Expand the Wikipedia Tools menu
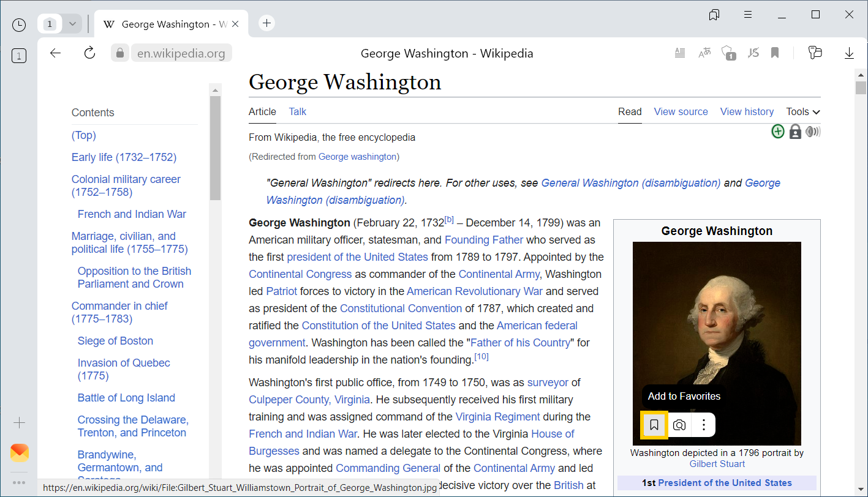 (x=802, y=111)
